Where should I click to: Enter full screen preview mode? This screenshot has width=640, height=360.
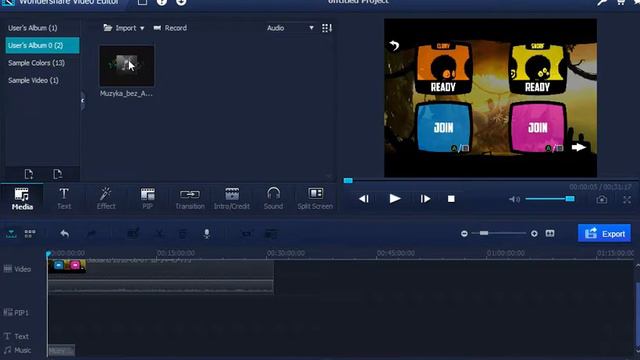(627, 199)
